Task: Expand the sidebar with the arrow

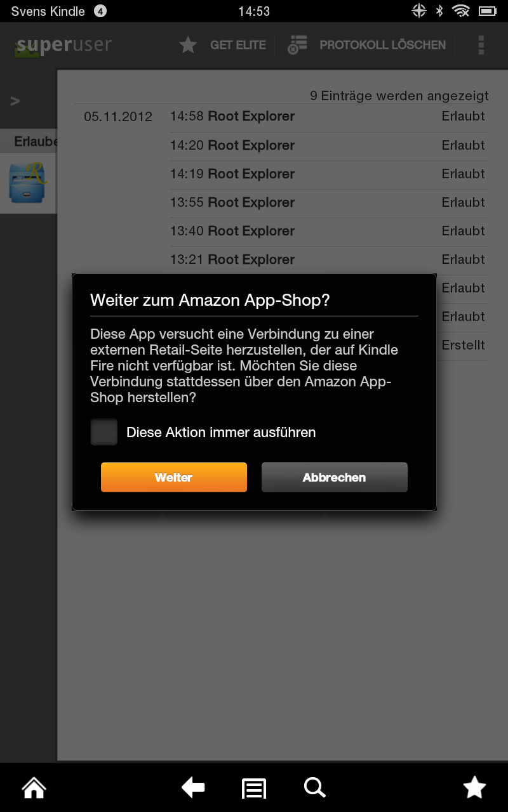Action: 15,101
